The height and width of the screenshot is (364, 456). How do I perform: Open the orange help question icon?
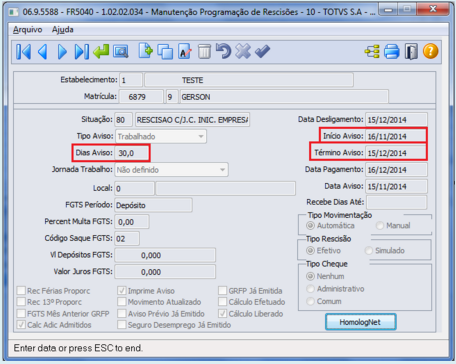(430, 51)
